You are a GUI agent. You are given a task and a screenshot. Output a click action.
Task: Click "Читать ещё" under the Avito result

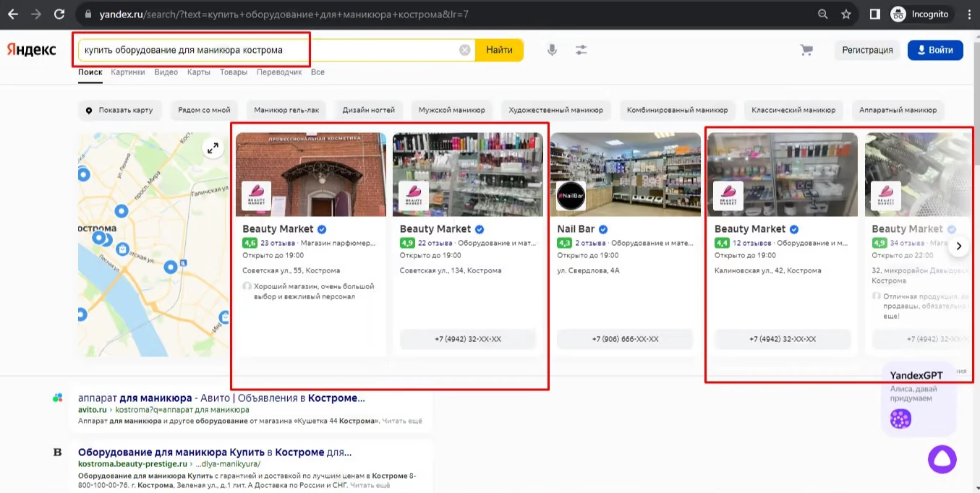pos(401,421)
